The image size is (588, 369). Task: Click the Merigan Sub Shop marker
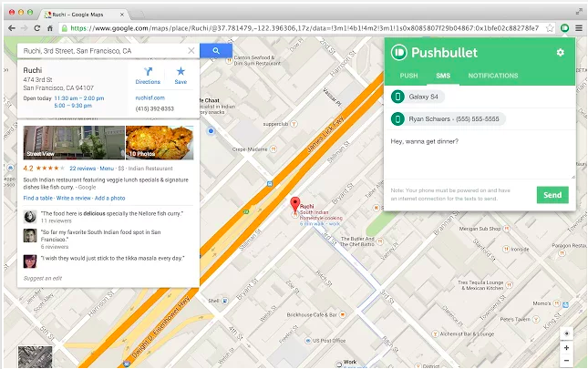506,229
